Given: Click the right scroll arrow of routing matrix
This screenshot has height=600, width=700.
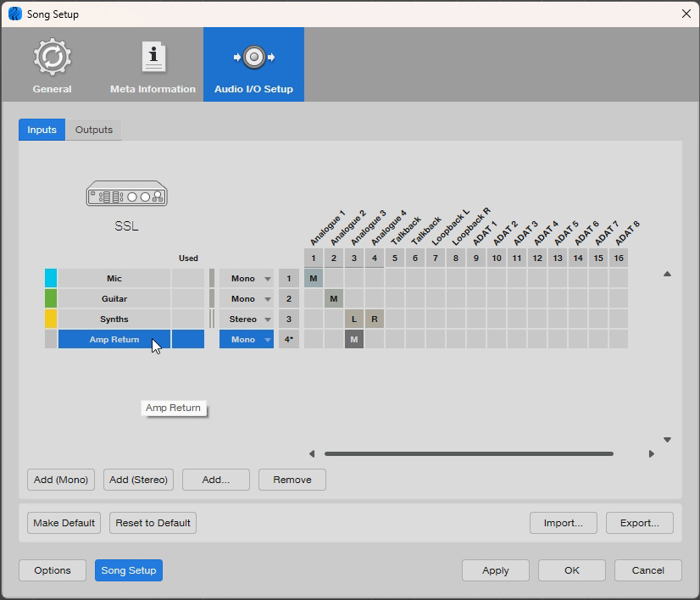Looking at the screenshot, I should click(651, 454).
